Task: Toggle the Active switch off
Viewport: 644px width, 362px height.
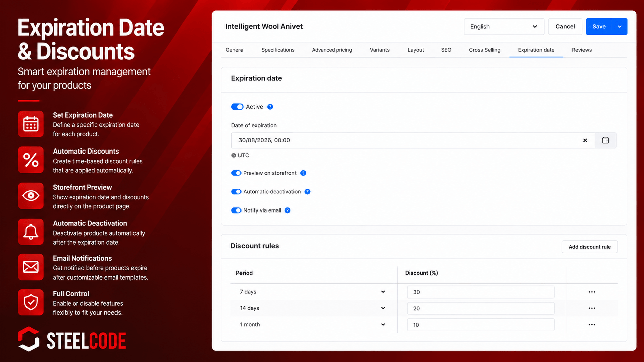Action: [x=237, y=107]
